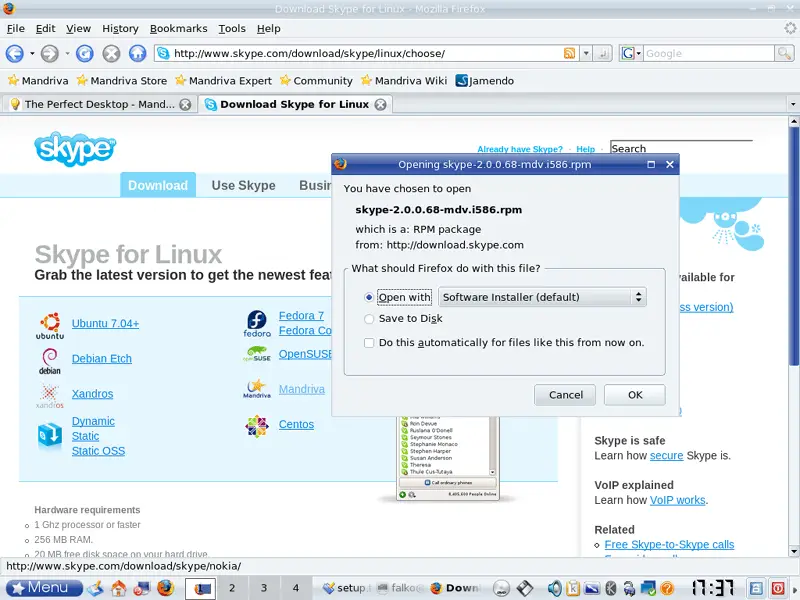Click the RSS feed icon in address bar
800x600 pixels.
[x=569, y=53]
